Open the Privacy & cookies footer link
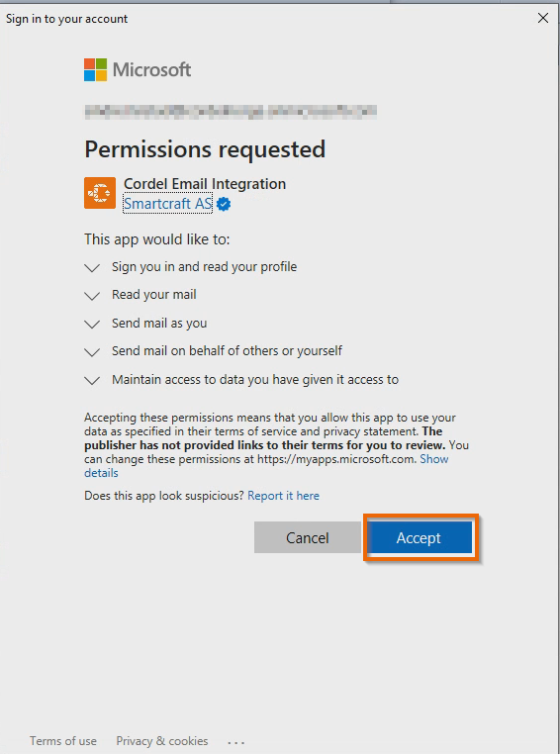The image size is (560, 754). coord(162,741)
